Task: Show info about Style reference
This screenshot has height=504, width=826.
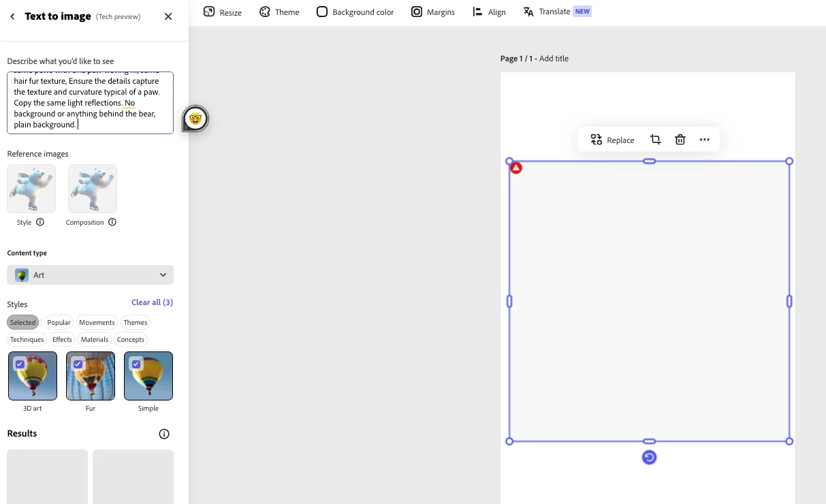Action: coord(40,222)
